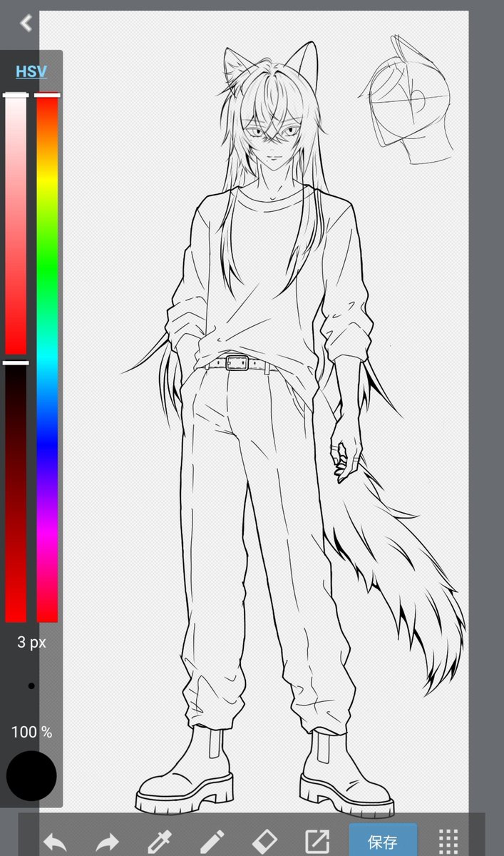Adjust the red saturation slider
Screen dimensions: 504x856
click(16, 223)
